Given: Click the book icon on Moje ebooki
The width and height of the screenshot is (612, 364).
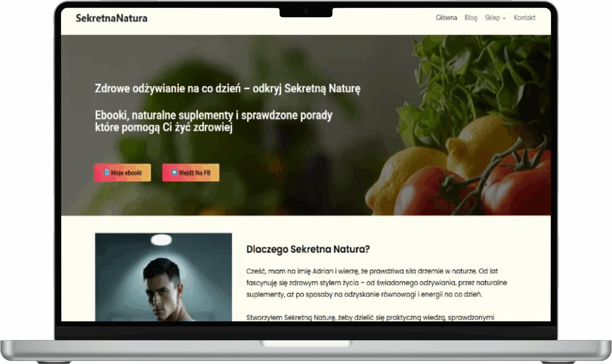Looking at the screenshot, I should click(x=106, y=172).
